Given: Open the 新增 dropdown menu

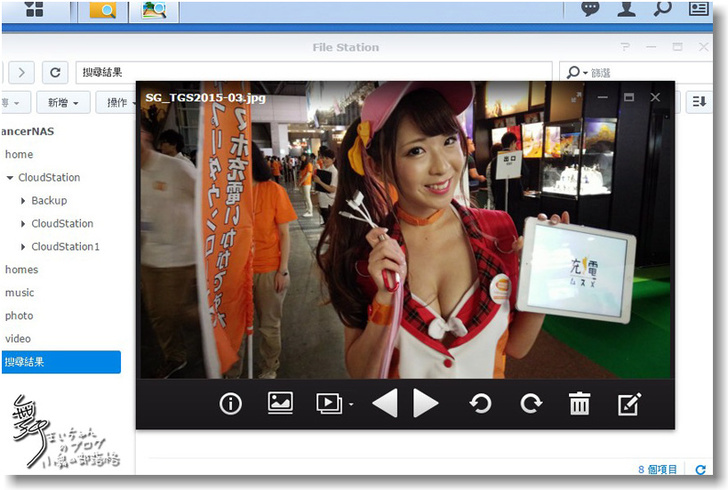Looking at the screenshot, I should 63,103.
